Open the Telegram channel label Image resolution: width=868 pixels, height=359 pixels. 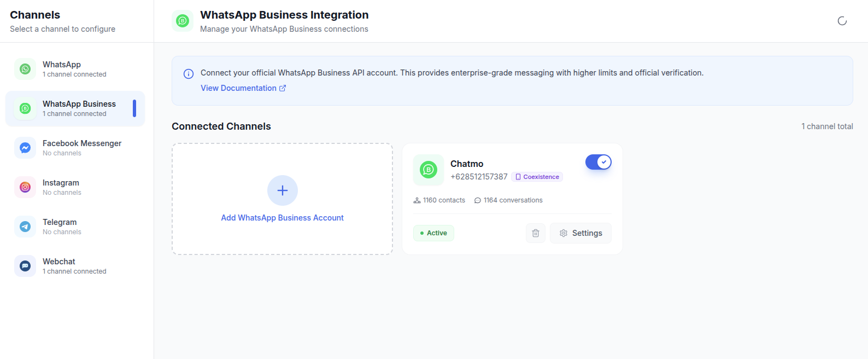60,222
